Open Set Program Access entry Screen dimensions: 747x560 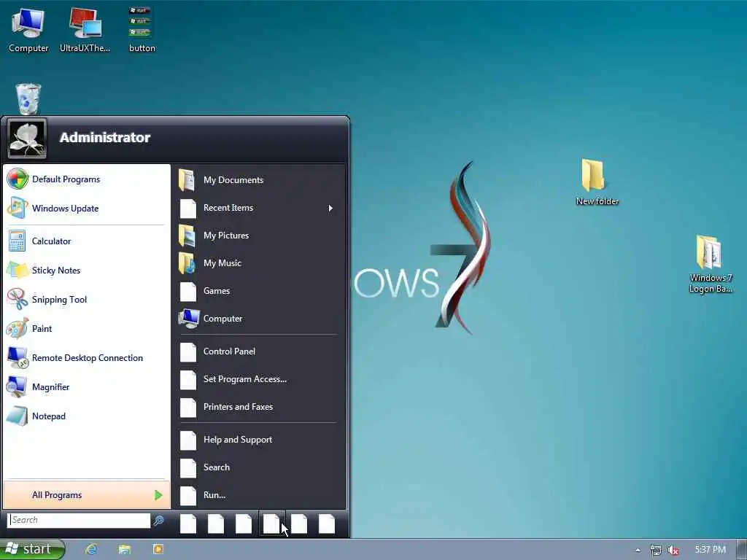pos(259,379)
